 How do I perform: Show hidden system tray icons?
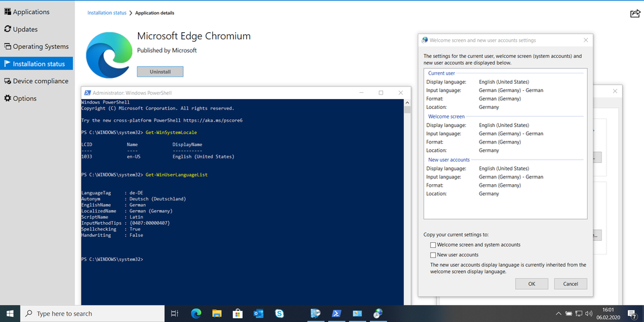pyautogui.click(x=559, y=314)
